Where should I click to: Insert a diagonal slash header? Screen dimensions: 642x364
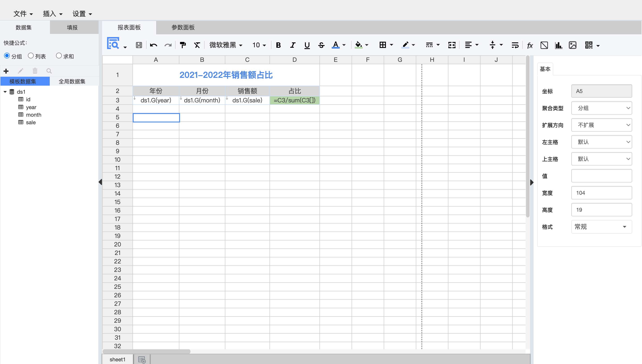click(544, 45)
